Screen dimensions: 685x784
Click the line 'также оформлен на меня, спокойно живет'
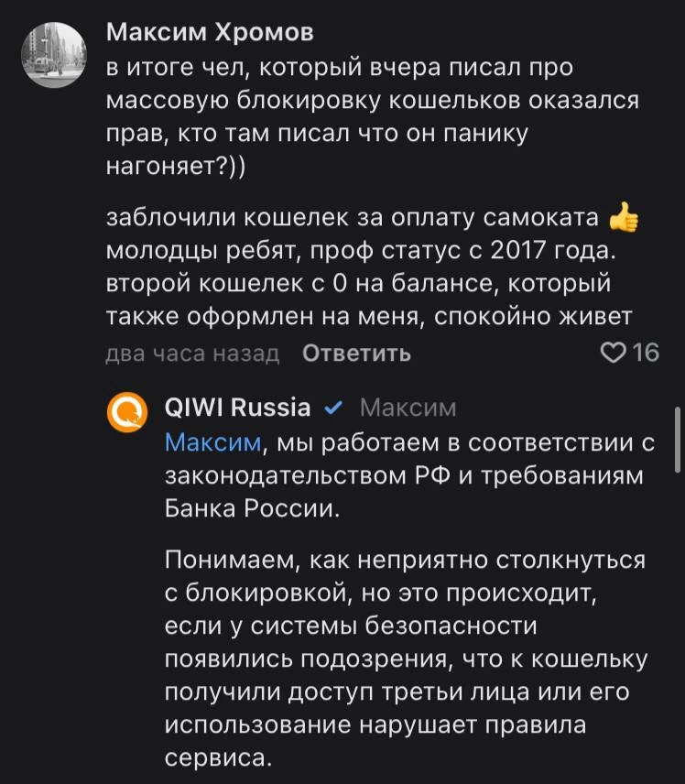369,317
